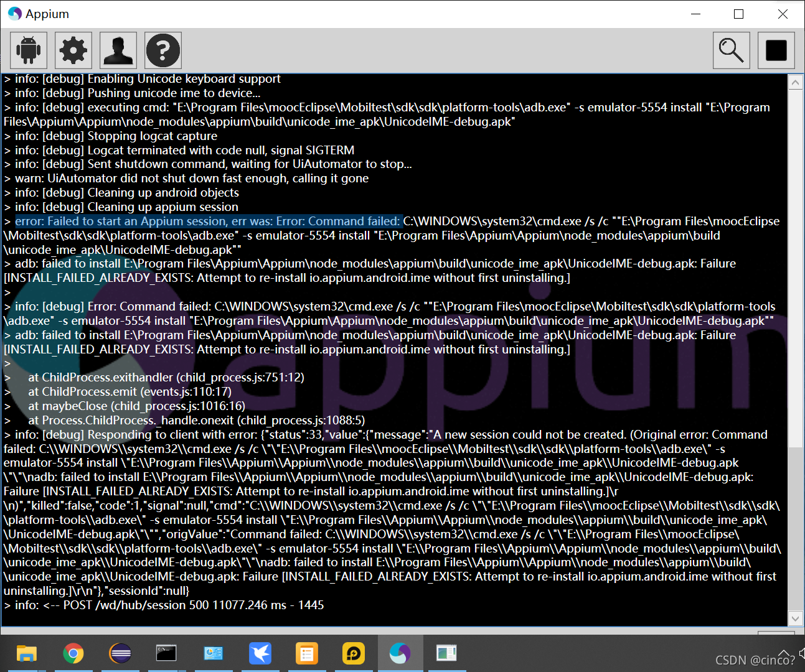The height and width of the screenshot is (672, 805).
Task: Click the scrollbar up arrow in the log
Action: [795, 82]
